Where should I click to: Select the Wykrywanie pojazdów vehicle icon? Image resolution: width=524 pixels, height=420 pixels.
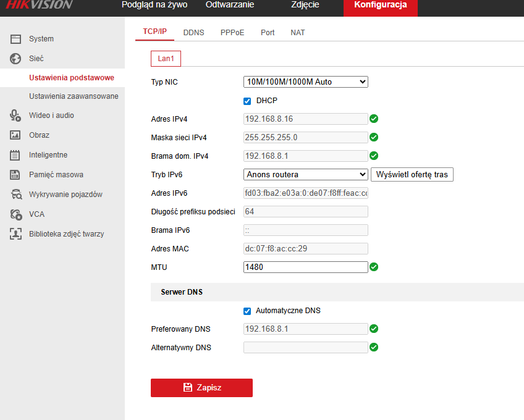(16, 195)
